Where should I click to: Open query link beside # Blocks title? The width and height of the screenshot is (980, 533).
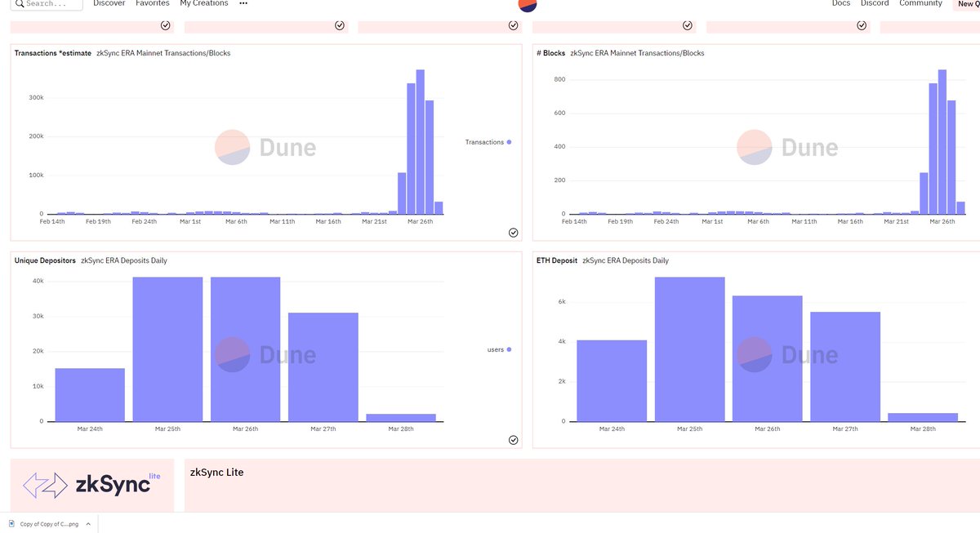(637, 53)
